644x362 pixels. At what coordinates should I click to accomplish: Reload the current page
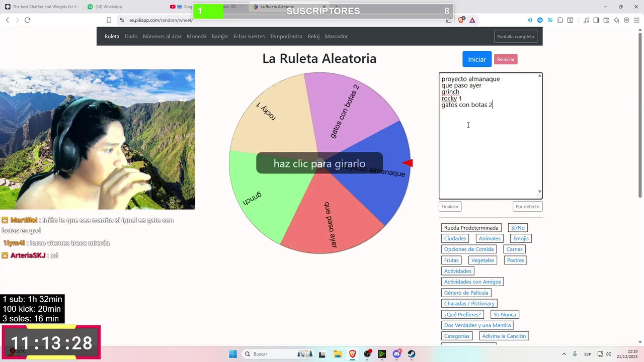(27, 20)
